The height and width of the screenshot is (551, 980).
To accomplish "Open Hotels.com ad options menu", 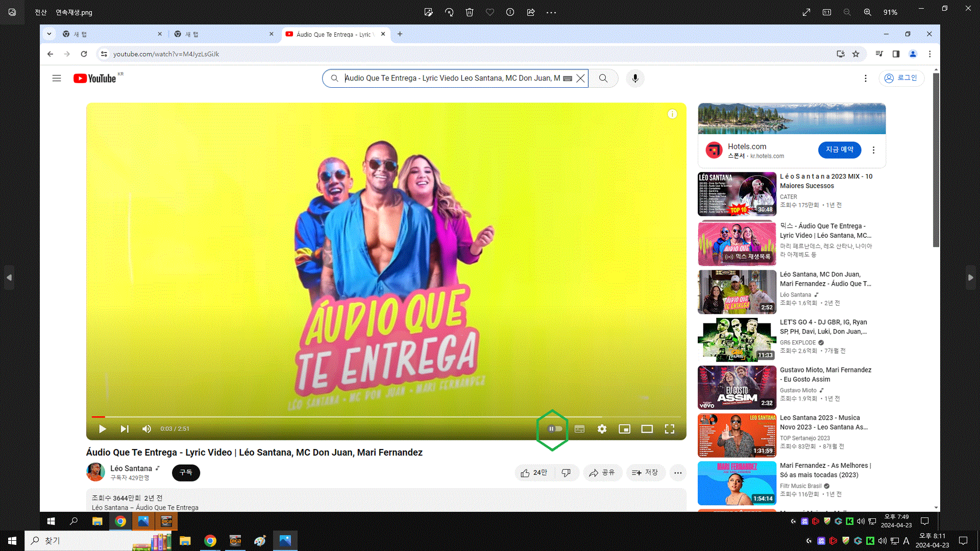I will pyautogui.click(x=873, y=150).
